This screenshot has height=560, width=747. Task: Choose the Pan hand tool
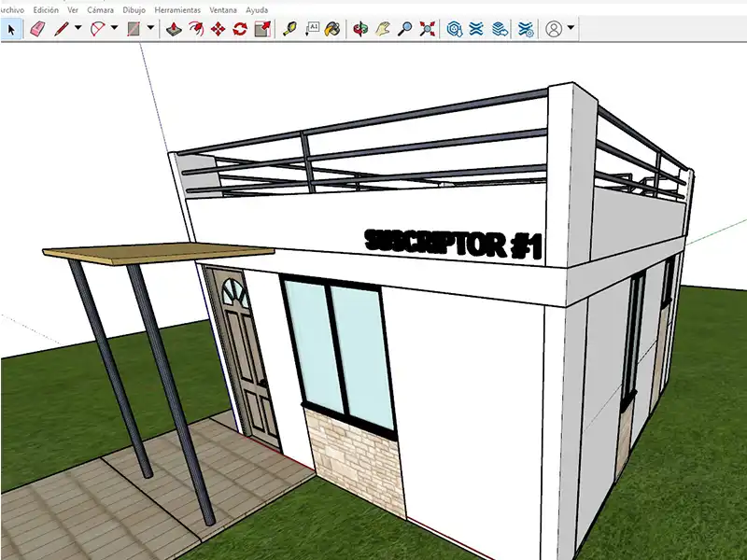click(x=383, y=29)
